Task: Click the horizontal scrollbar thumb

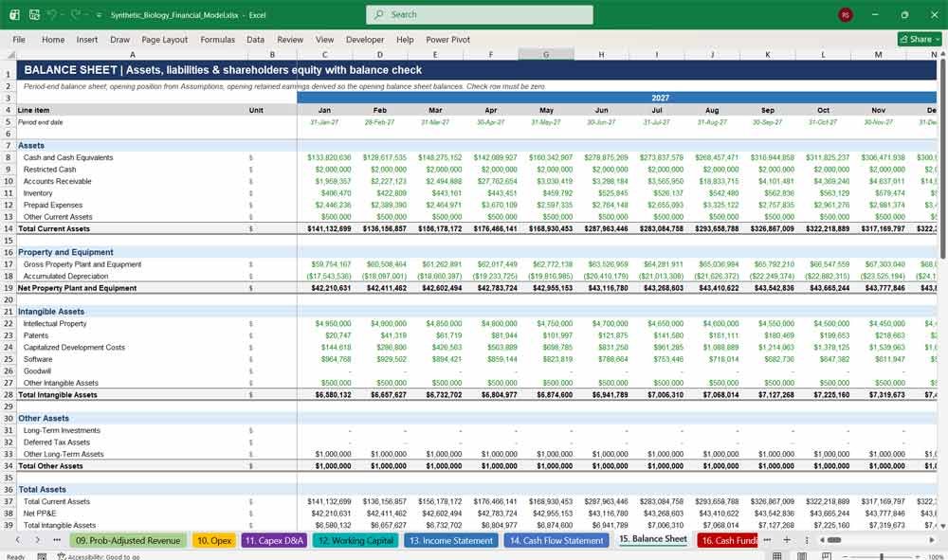Action: point(834,539)
